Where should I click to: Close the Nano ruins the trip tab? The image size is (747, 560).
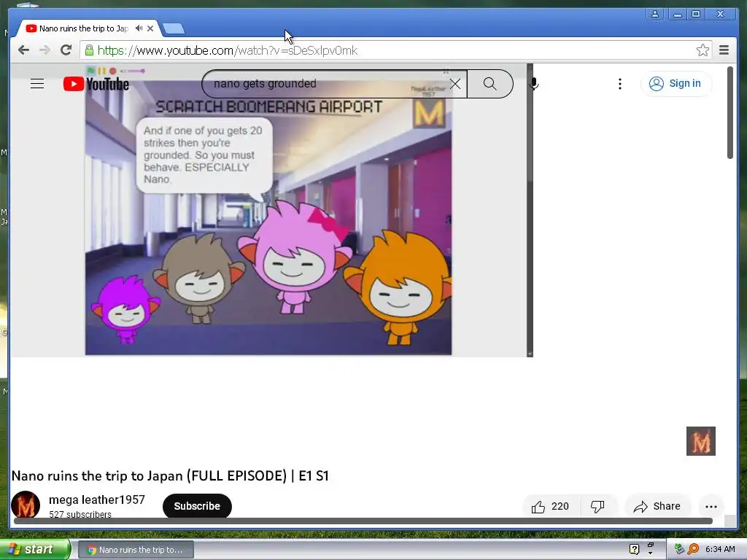pos(150,28)
